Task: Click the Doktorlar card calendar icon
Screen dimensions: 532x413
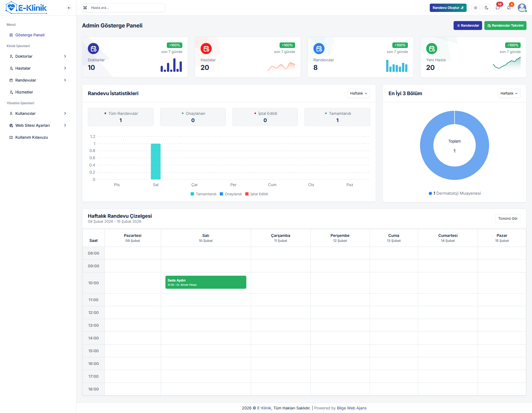Action: click(x=93, y=49)
